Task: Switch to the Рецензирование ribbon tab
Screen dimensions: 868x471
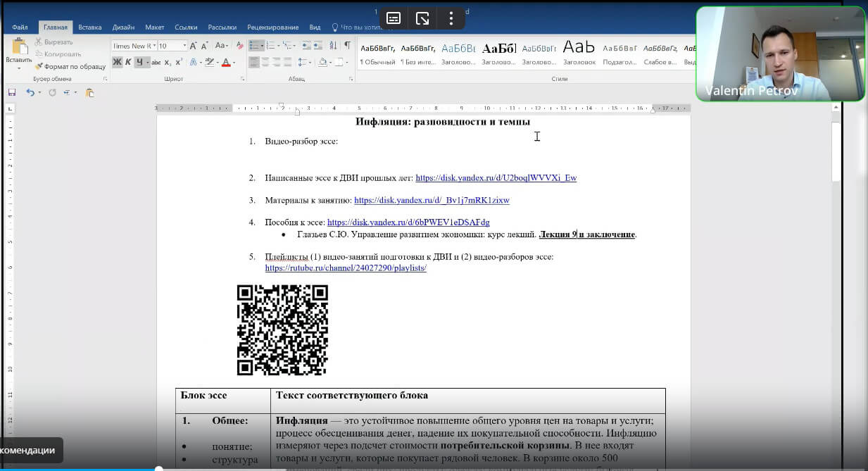Action: (x=273, y=27)
